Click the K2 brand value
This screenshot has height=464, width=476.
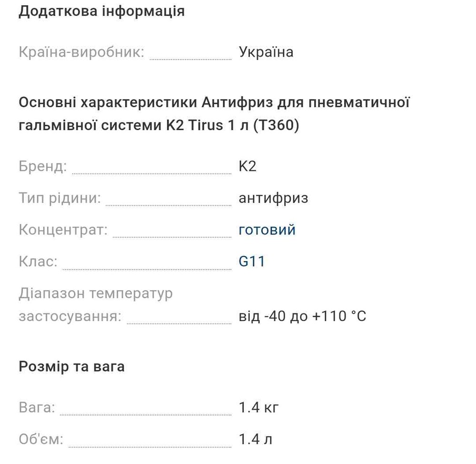pyautogui.click(x=247, y=166)
